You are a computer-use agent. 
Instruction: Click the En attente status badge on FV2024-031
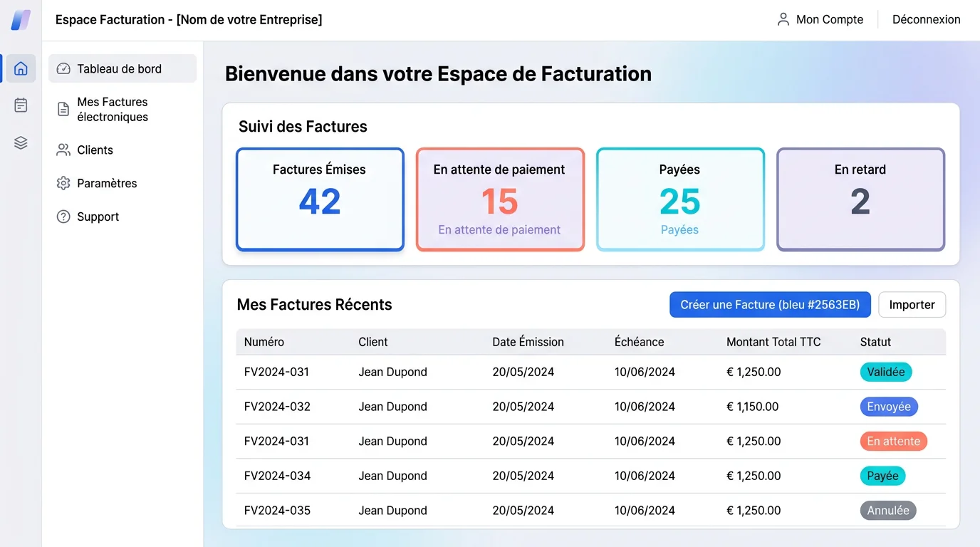893,441
